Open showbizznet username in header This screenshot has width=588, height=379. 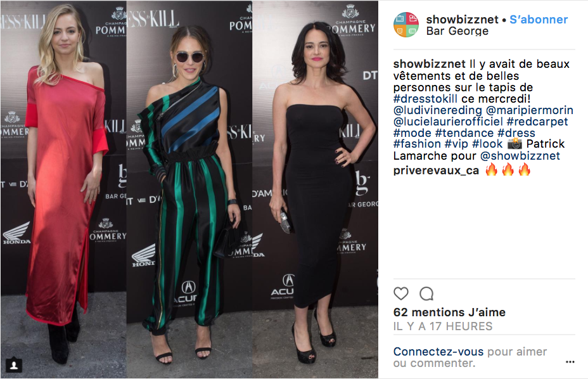pyautogui.click(x=462, y=20)
